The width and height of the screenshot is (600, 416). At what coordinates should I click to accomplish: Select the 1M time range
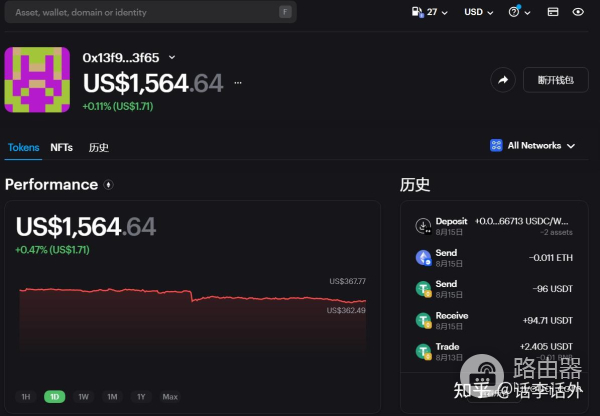(112, 396)
